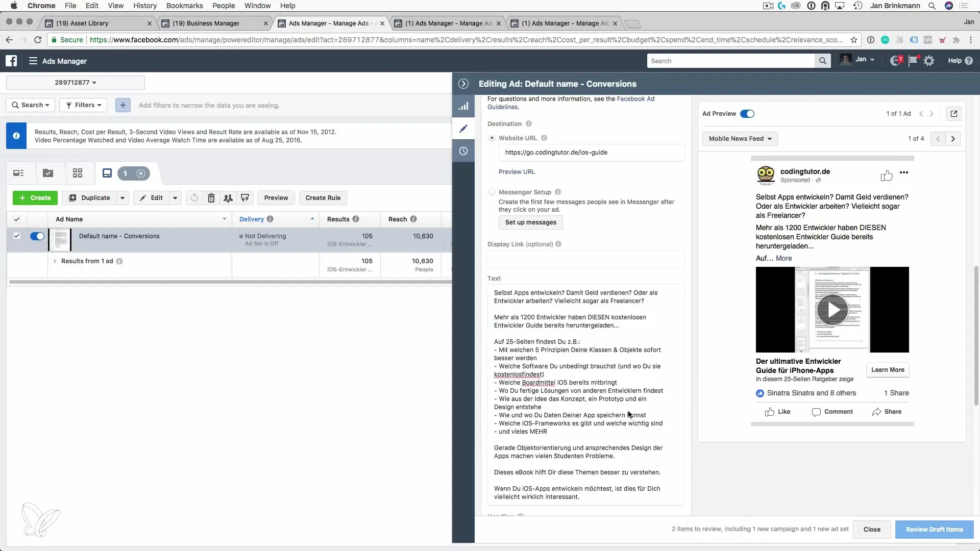Show the charts view in side rail
Image resolution: width=980 pixels, height=551 pixels.
[x=463, y=106]
